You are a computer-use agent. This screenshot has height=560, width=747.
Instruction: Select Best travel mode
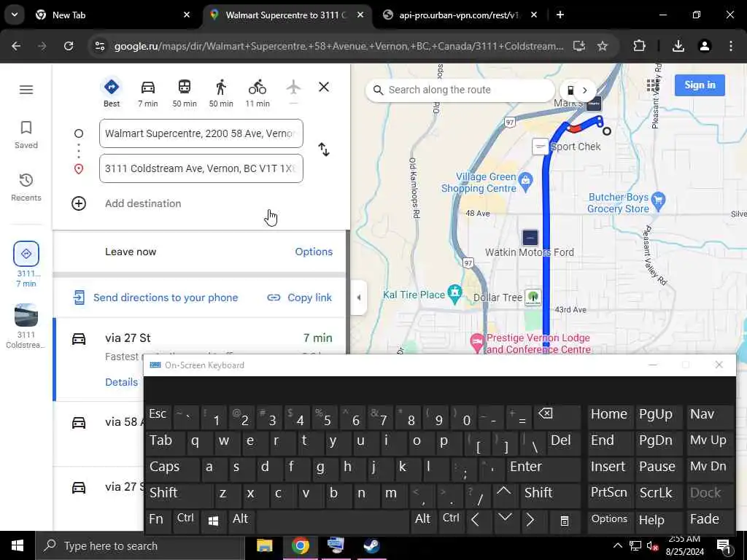tap(112, 93)
